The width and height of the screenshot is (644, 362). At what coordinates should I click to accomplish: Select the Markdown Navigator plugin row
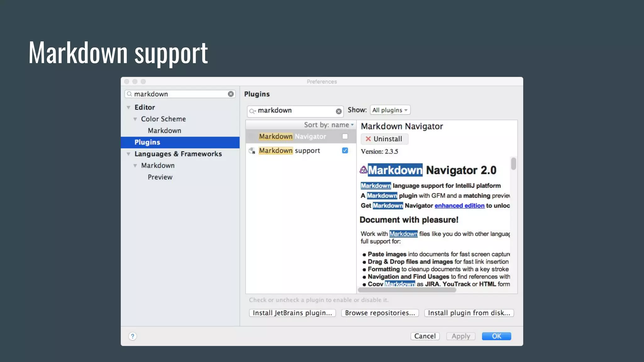point(301,136)
